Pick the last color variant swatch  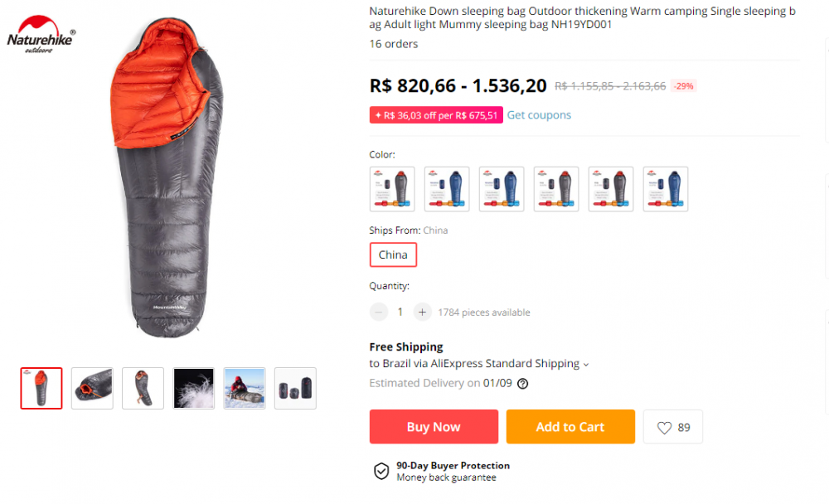coord(666,189)
